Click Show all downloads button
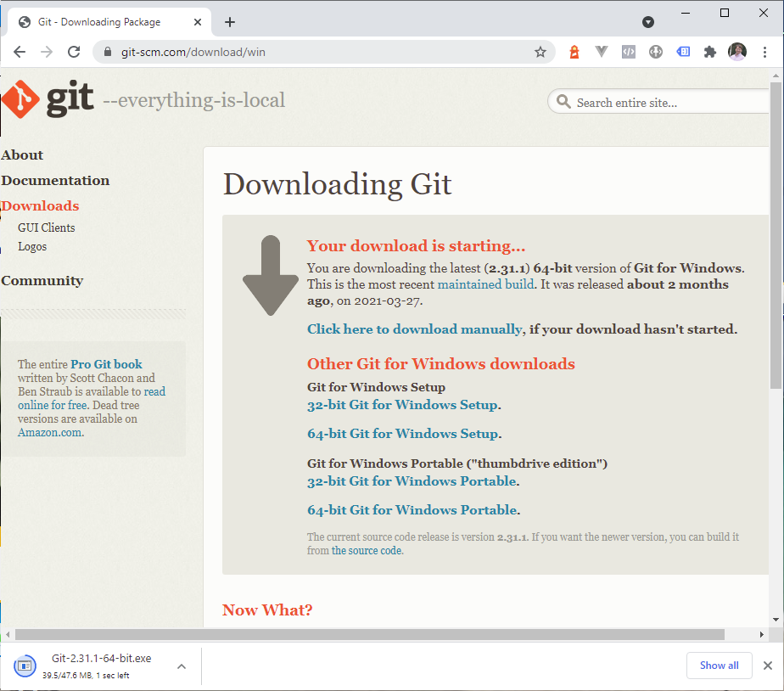The width and height of the screenshot is (784, 691). point(719,666)
